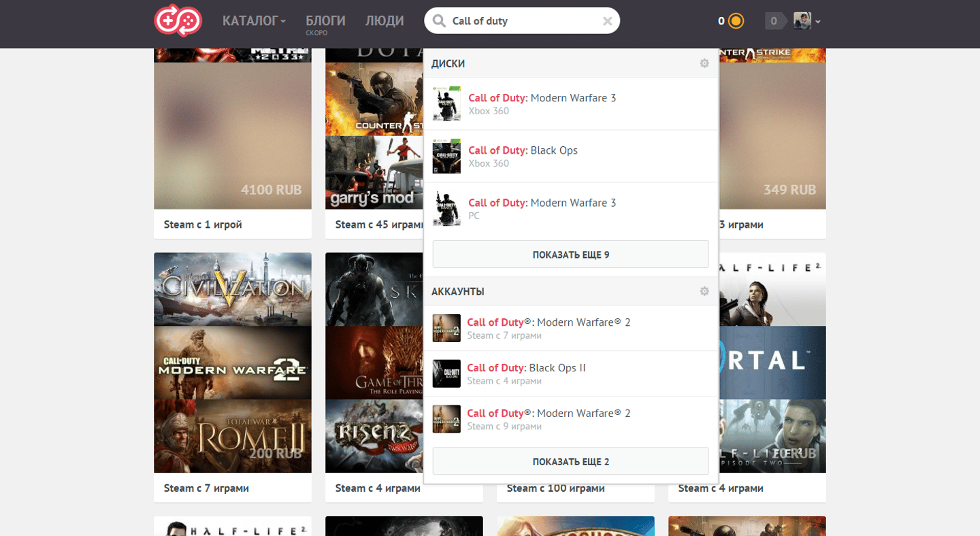This screenshot has height=536, width=980.
Task: Open the Counter-Strike soldier banner
Action: (374, 99)
